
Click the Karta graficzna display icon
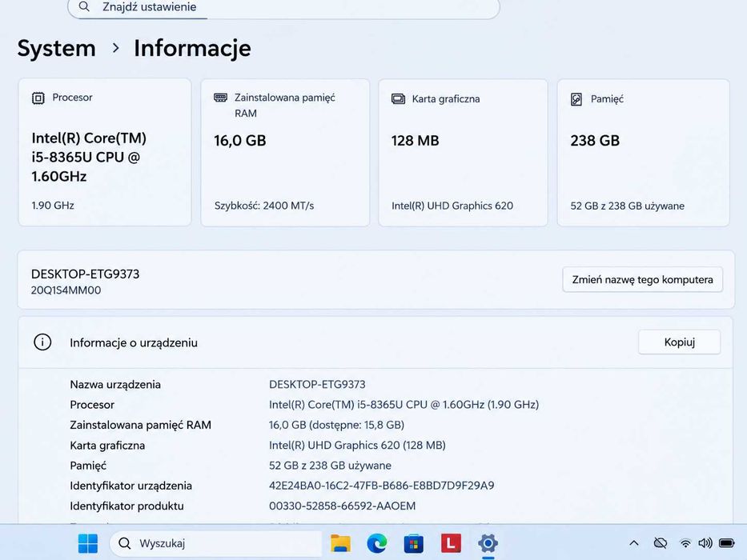click(398, 99)
